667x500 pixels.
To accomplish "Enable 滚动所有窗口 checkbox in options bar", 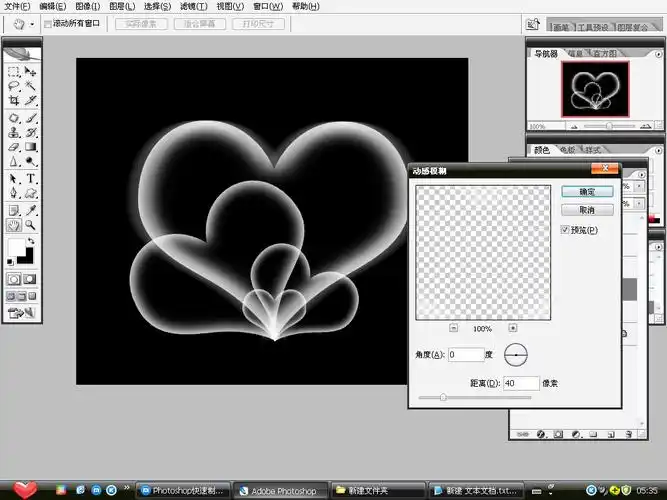I will coord(48,23).
